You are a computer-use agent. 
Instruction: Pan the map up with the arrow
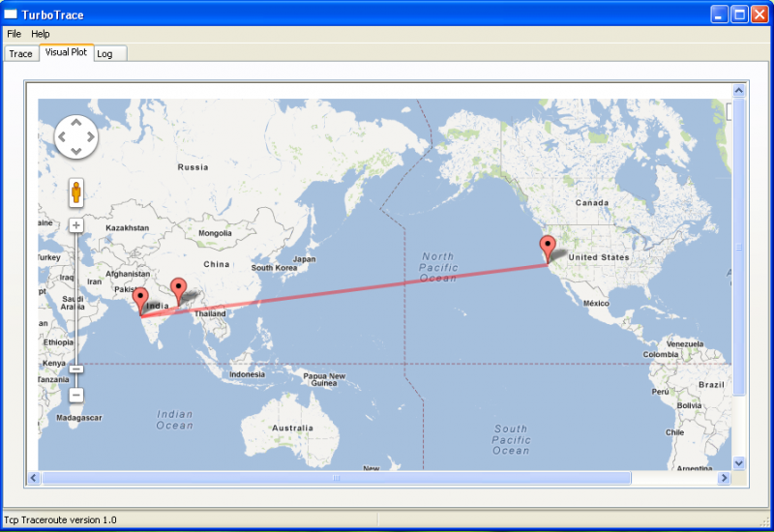tap(76, 123)
